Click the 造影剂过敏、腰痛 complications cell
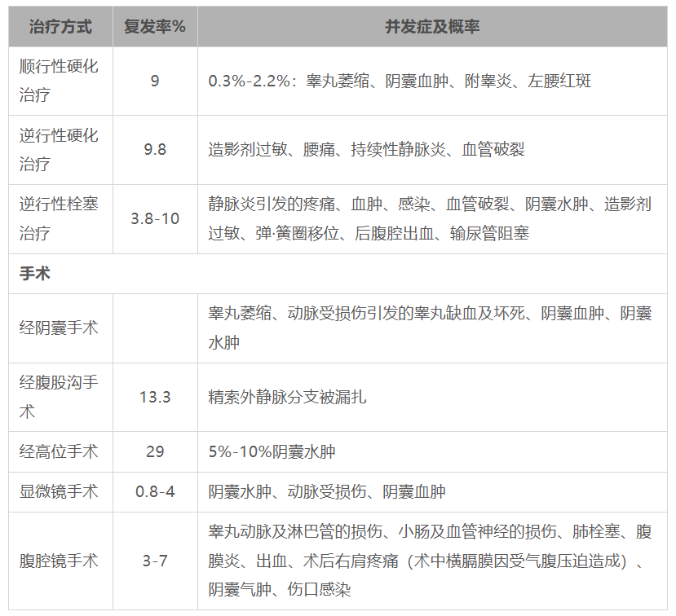Viewport: 676px width, 616px height. [432, 150]
